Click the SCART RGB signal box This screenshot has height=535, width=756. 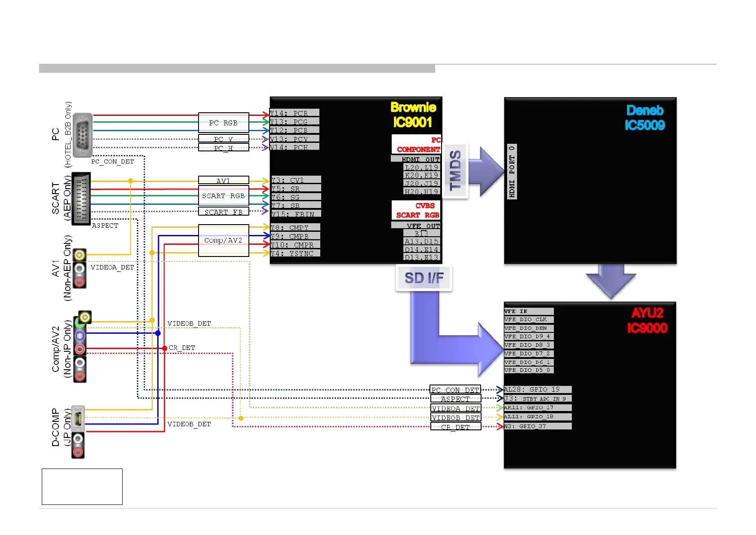[223, 195]
